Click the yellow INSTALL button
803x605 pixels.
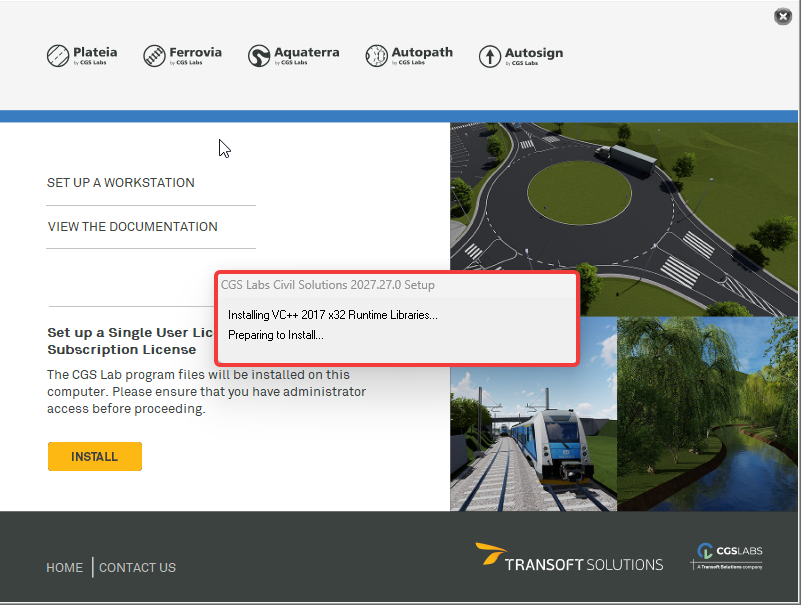click(95, 456)
